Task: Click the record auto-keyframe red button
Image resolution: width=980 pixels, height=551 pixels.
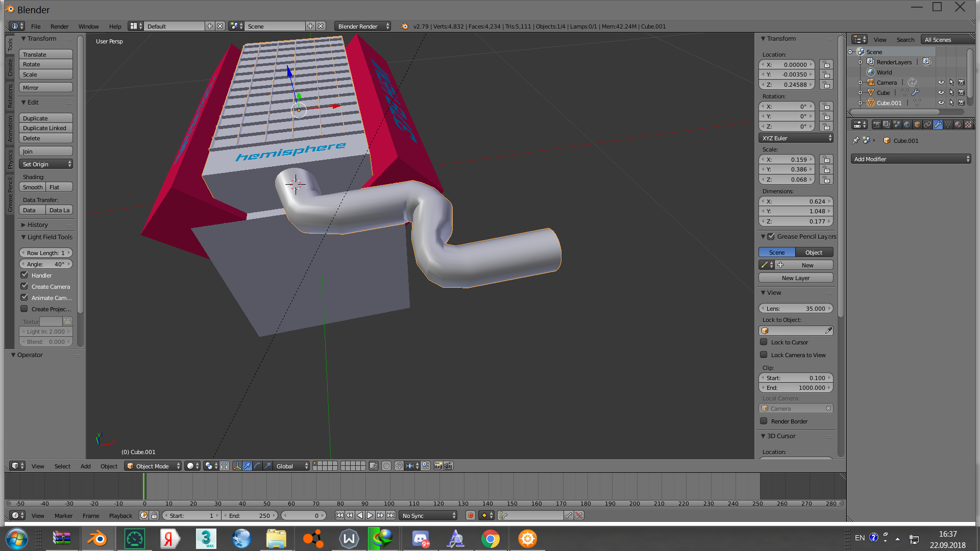Action: 471,515
